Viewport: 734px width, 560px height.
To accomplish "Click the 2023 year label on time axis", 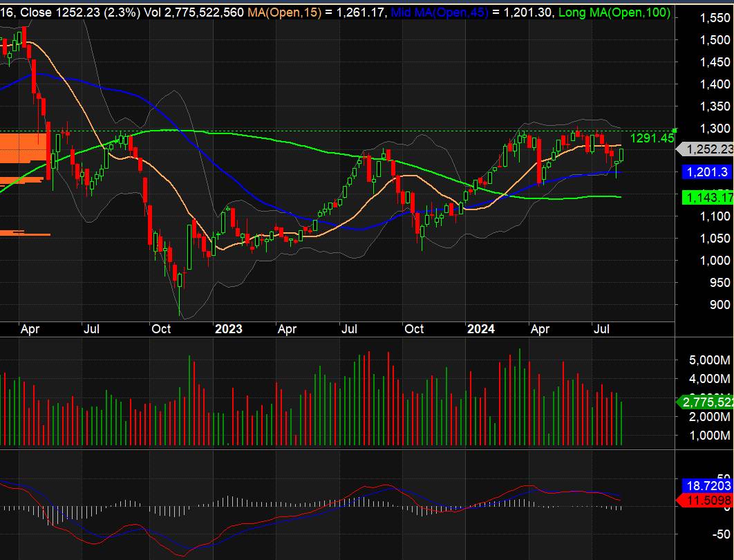I will click(229, 328).
